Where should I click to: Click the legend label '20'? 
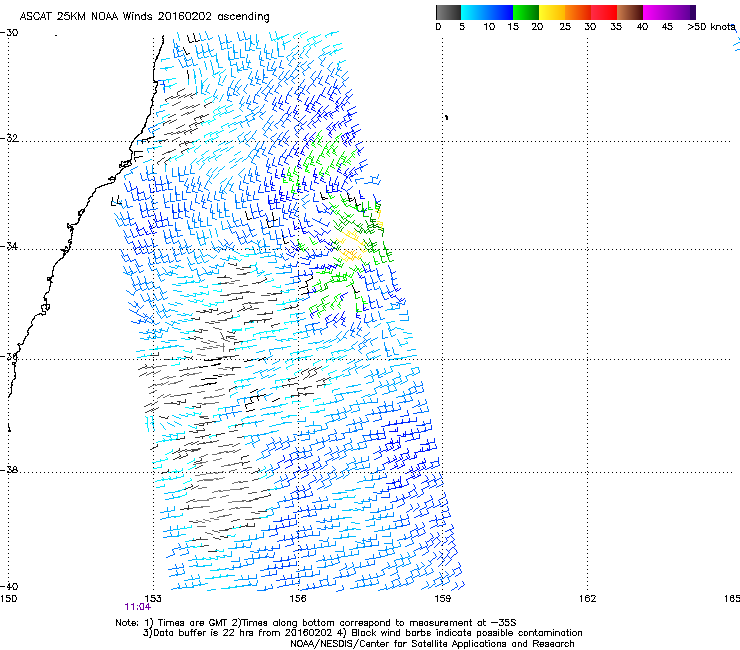537,27
